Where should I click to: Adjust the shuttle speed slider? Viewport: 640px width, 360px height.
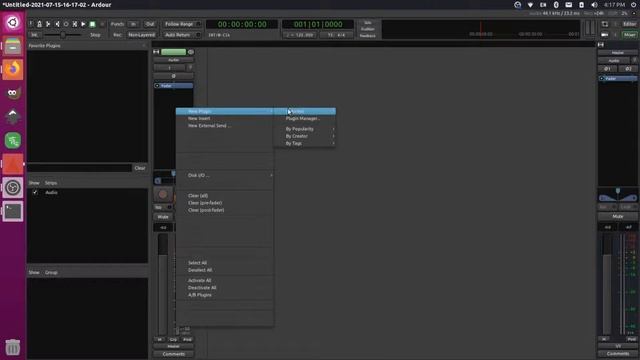coord(63,35)
